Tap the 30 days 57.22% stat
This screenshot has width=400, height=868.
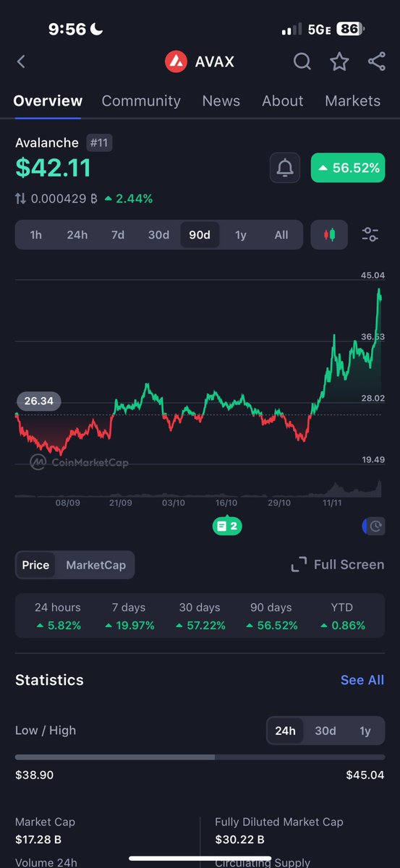pos(200,616)
